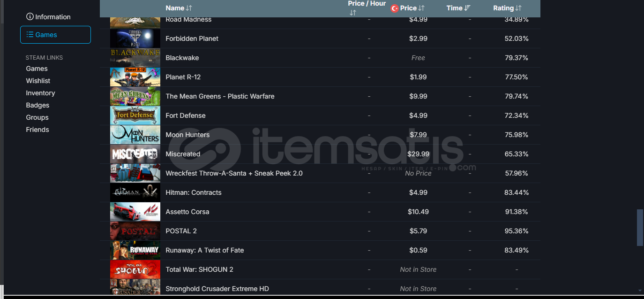
Task: Click the $10.49 price of Assetto Corsa
Action: (418, 212)
